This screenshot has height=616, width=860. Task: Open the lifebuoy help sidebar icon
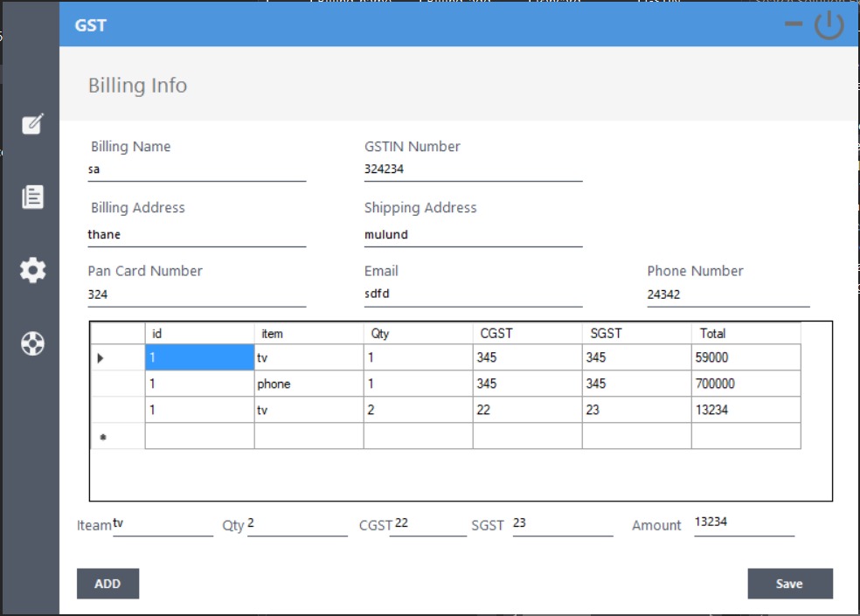(x=32, y=344)
